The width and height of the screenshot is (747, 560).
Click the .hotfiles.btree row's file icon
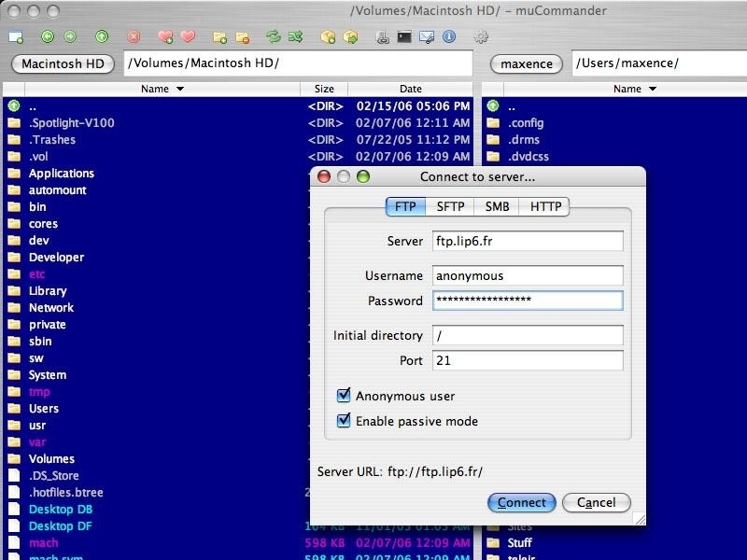(x=14, y=493)
